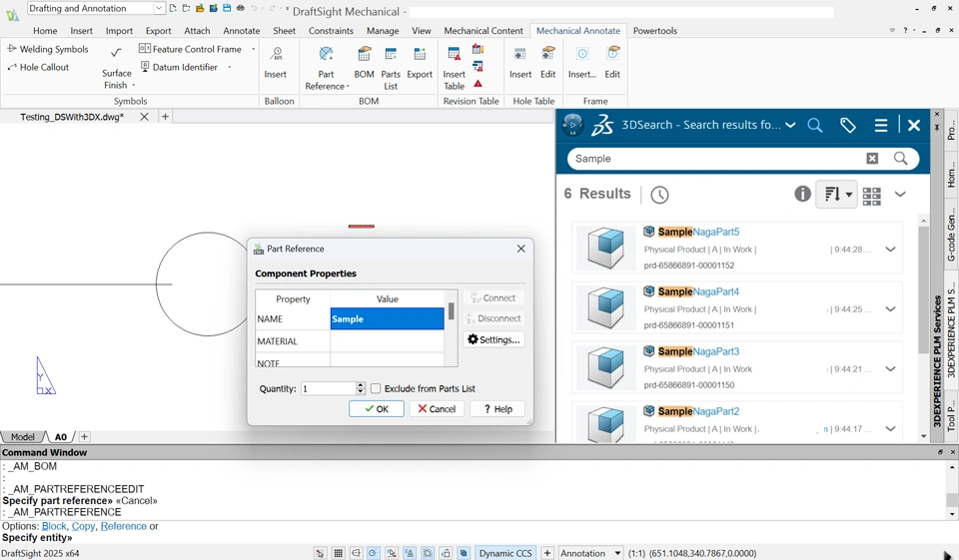959x560 pixels.
Task: Open the Drafting and Annotation workspace dropdown
Action: (x=159, y=8)
